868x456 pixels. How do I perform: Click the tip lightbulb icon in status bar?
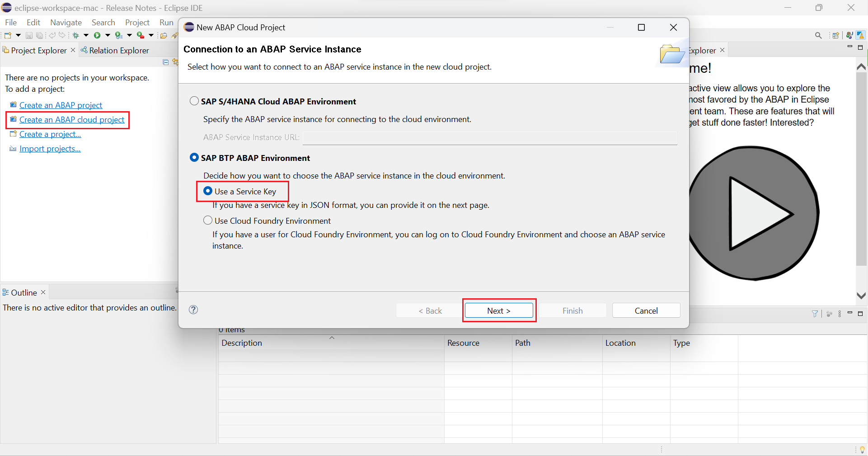[862, 450]
